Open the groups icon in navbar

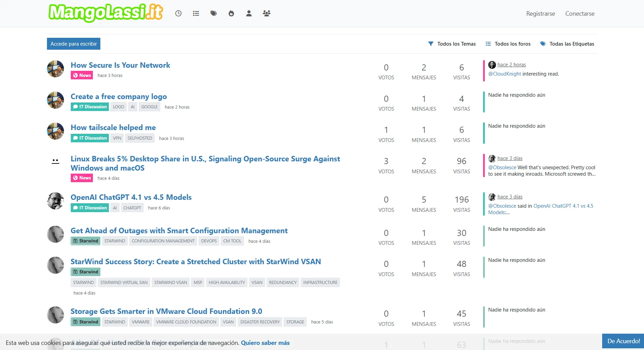click(267, 13)
